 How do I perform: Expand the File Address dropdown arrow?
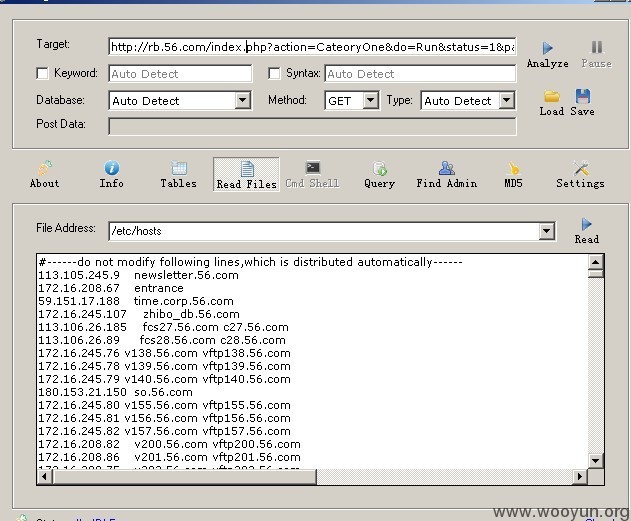(546, 231)
